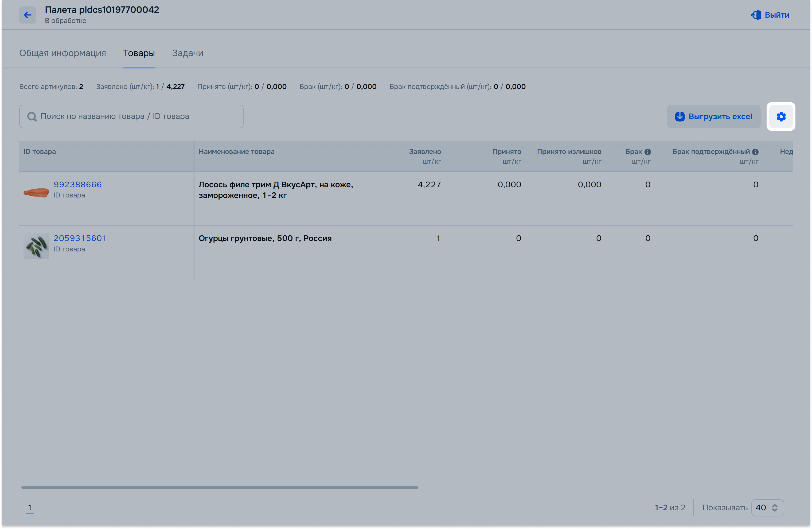The height and width of the screenshot is (529, 812).
Task: Open rows-per-page dropdown showing 40
Action: (x=768, y=508)
